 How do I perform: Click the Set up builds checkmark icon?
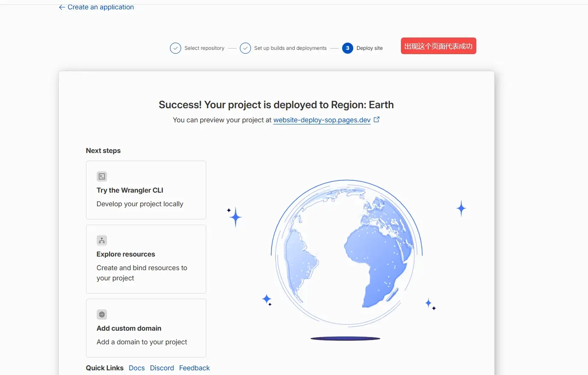tap(245, 48)
